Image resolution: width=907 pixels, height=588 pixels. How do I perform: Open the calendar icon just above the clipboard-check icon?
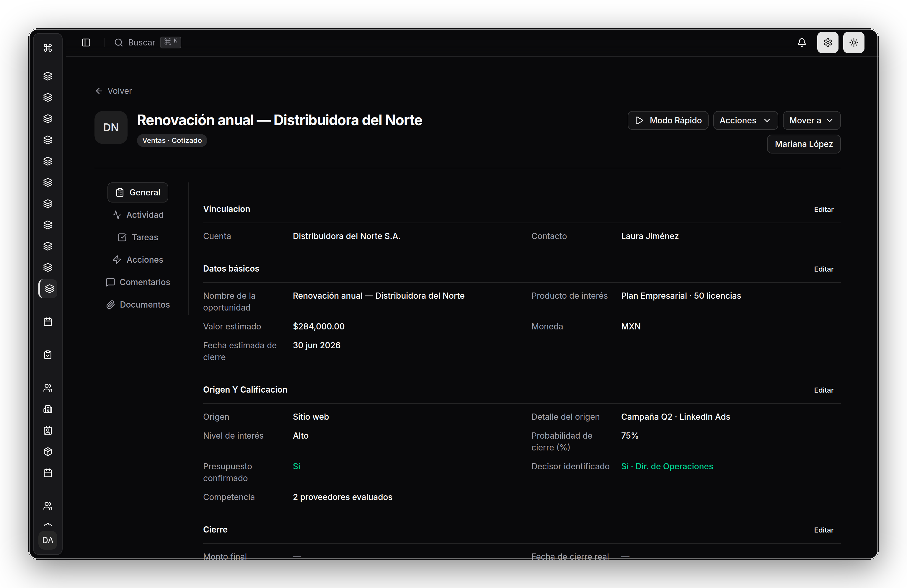pos(48,322)
